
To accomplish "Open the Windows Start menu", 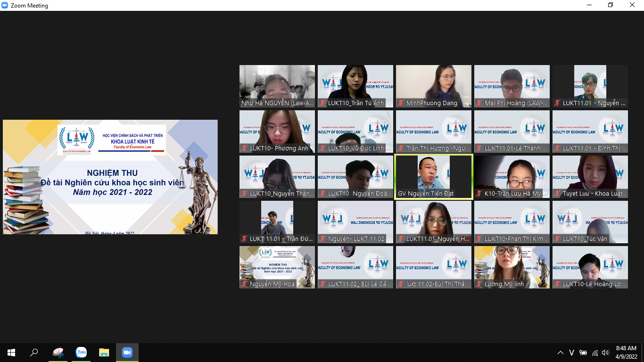I will (11, 353).
